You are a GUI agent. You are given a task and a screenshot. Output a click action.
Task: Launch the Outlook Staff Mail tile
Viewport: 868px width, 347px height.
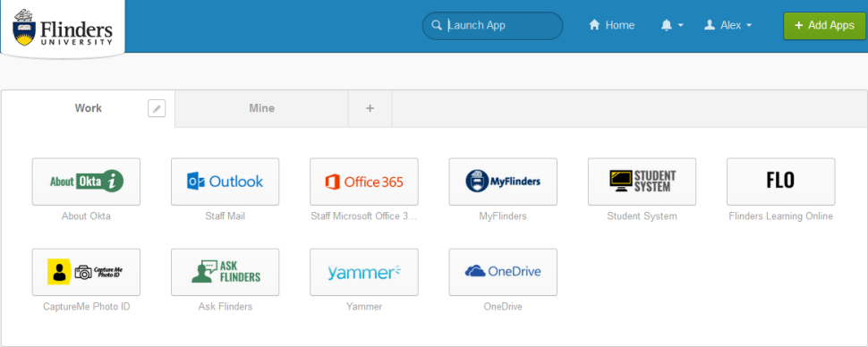pyautogui.click(x=226, y=182)
